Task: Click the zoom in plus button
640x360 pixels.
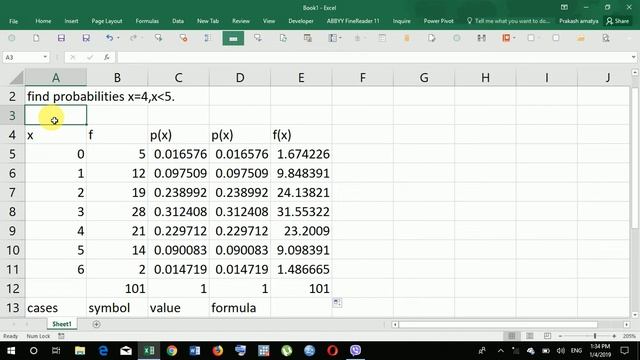Action: click(614, 336)
